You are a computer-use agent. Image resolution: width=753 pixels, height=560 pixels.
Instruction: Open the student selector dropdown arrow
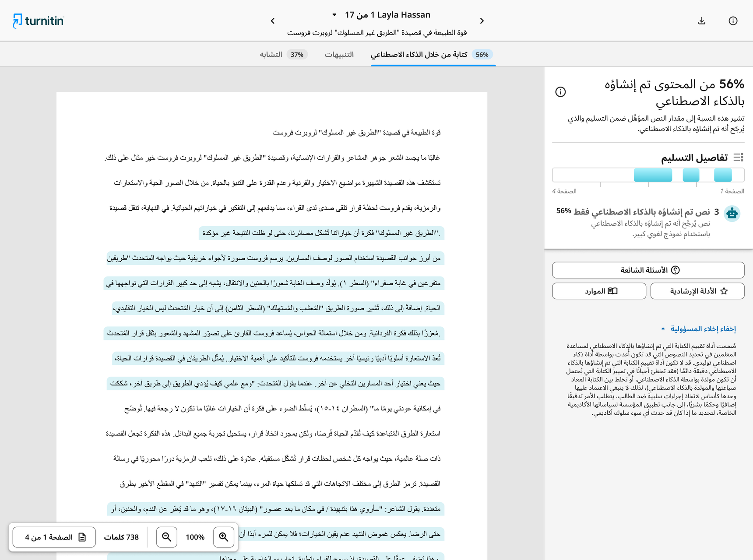(334, 15)
